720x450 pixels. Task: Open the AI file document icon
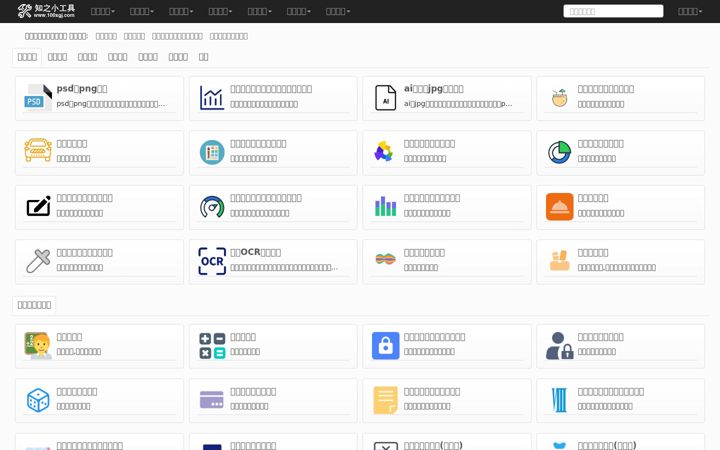pyautogui.click(x=386, y=97)
